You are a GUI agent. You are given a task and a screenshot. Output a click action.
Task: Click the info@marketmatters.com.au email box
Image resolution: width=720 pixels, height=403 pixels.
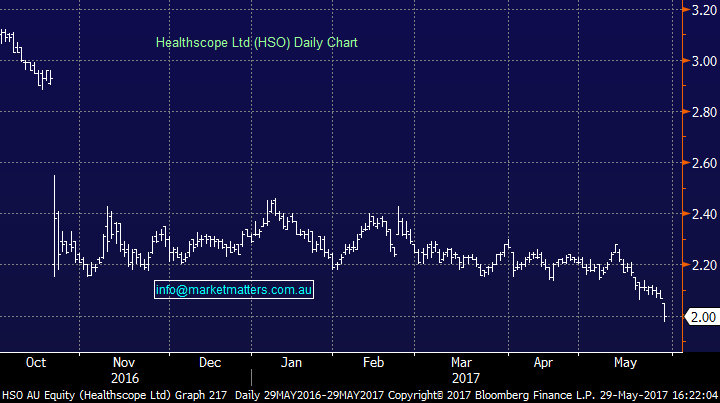[x=234, y=290]
